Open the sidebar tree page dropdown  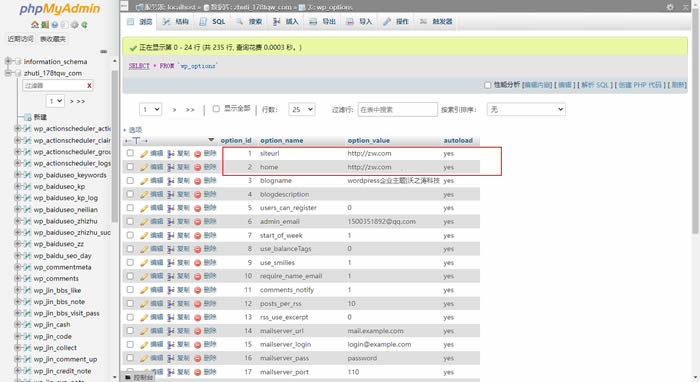pyautogui.click(x=56, y=101)
